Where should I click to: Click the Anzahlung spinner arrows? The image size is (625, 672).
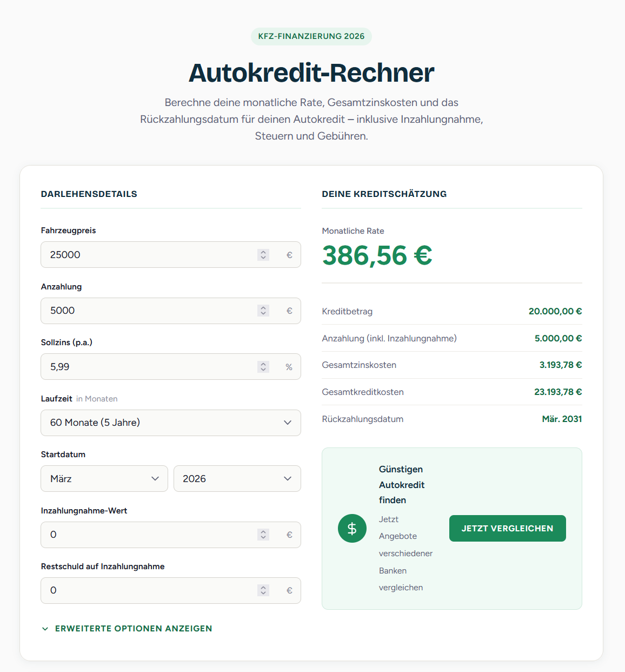click(263, 311)
